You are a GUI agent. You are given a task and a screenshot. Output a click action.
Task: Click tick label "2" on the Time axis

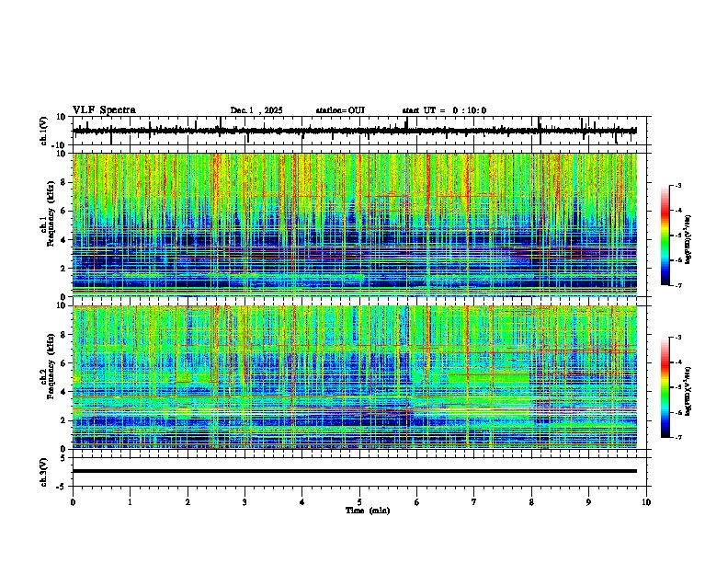(x=188, y=502)
